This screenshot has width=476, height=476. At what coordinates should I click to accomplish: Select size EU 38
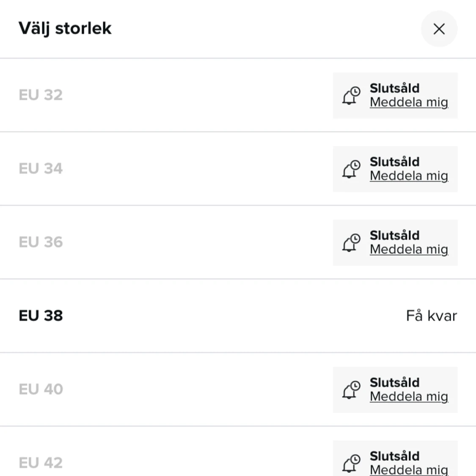238,316
